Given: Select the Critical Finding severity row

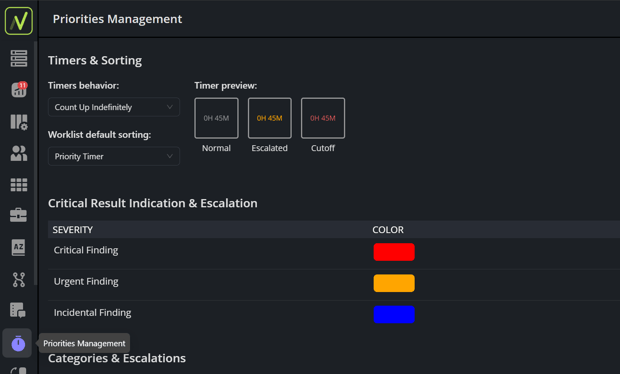Looking at the screenshot, I should (334, 253).
